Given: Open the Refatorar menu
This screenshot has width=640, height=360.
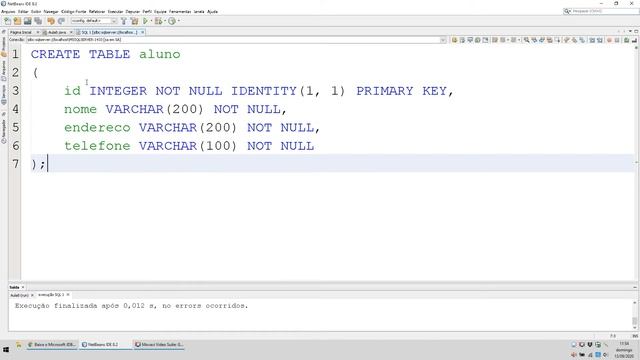Looking at the screenshot, I should (x=97, y=11).
